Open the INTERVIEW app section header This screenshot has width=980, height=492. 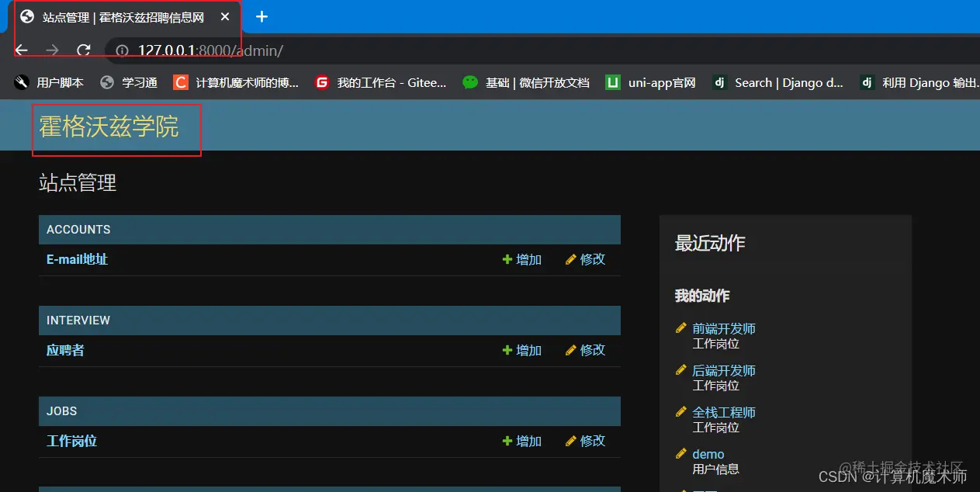tap(78, 320)
